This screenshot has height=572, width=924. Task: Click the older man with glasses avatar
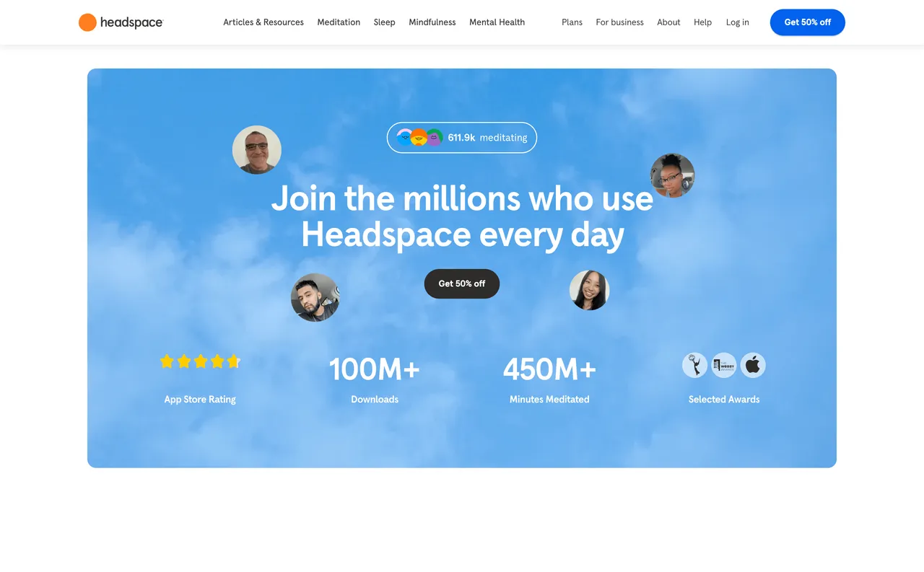[x=257, y=150]
